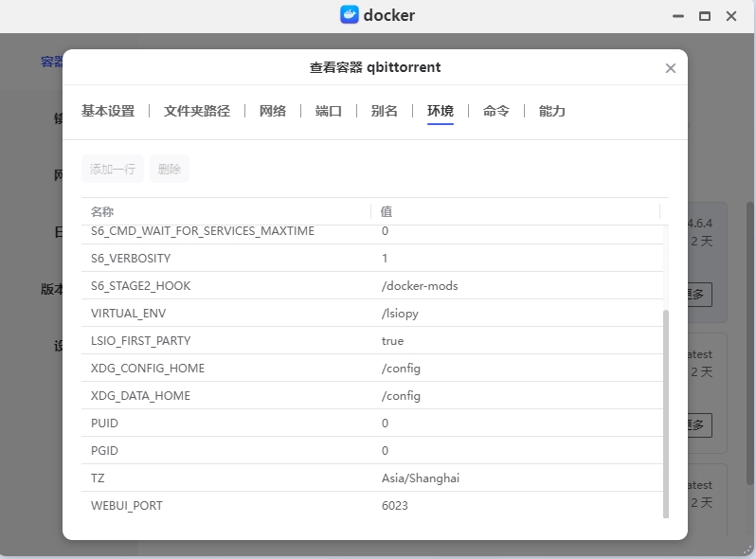Switch to the 文件夹路径 tab
756x559 pixels.
(197, 111)
